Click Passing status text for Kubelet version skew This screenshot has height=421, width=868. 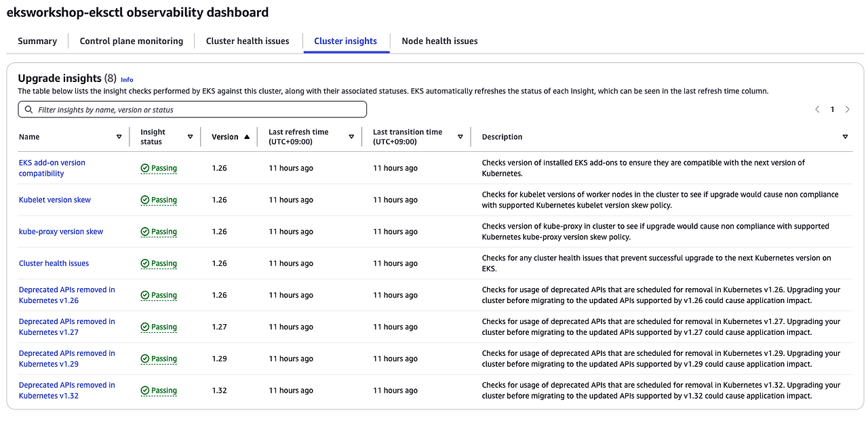click(164, 200)
